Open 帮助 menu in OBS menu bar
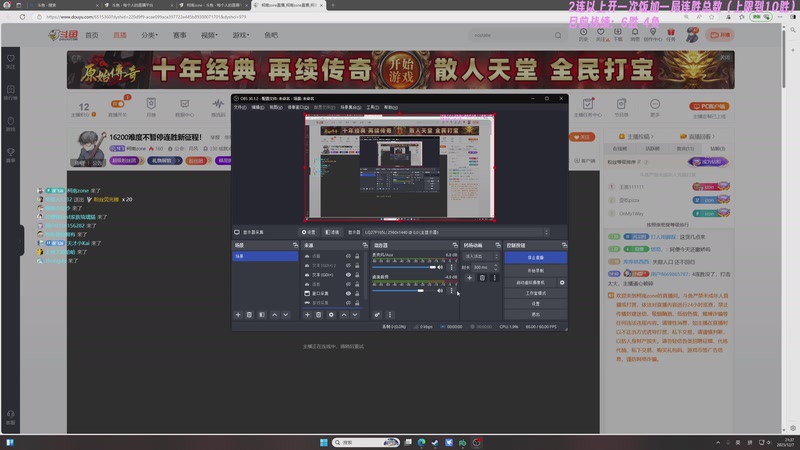Screen dimensions: 800x450 coord(391,108)
